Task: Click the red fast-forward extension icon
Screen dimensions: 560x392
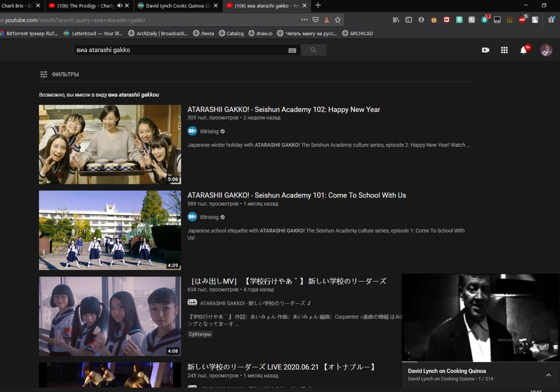Action: pos(447,20)
